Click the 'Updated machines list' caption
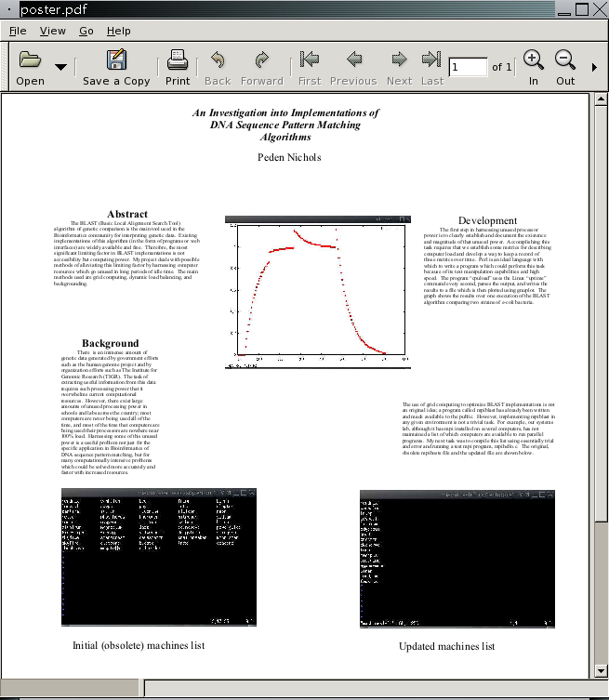 coord(446,646)
